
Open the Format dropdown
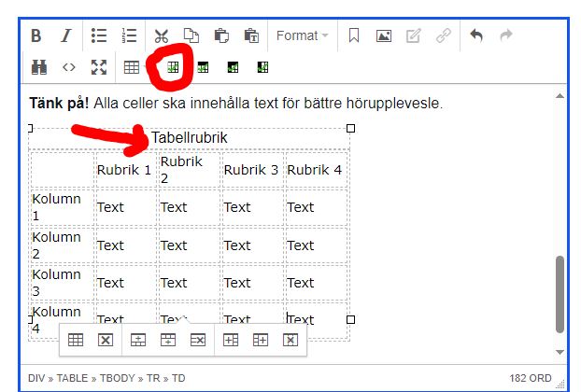302,35
